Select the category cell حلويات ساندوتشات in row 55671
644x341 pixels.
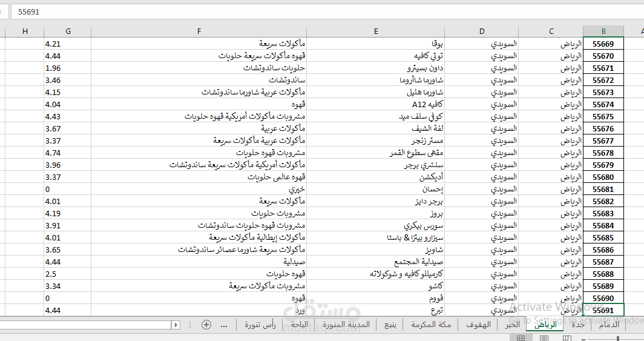coord(199,68)
